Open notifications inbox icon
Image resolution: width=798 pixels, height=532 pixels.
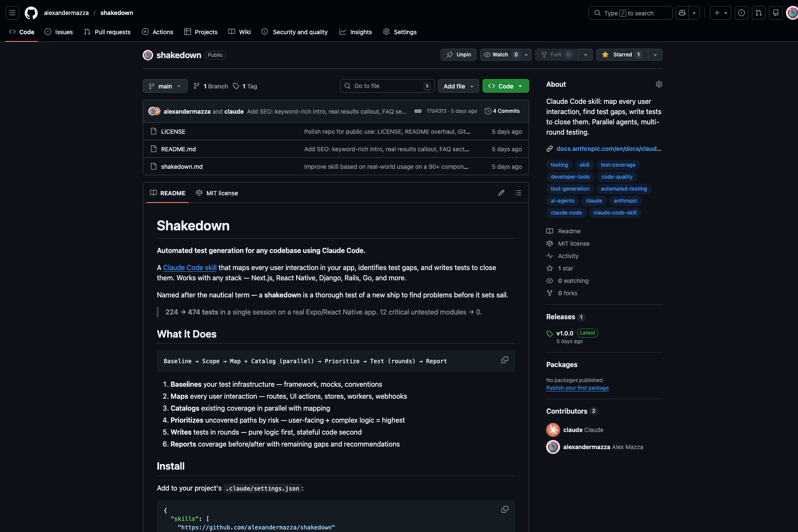point(775,13)
